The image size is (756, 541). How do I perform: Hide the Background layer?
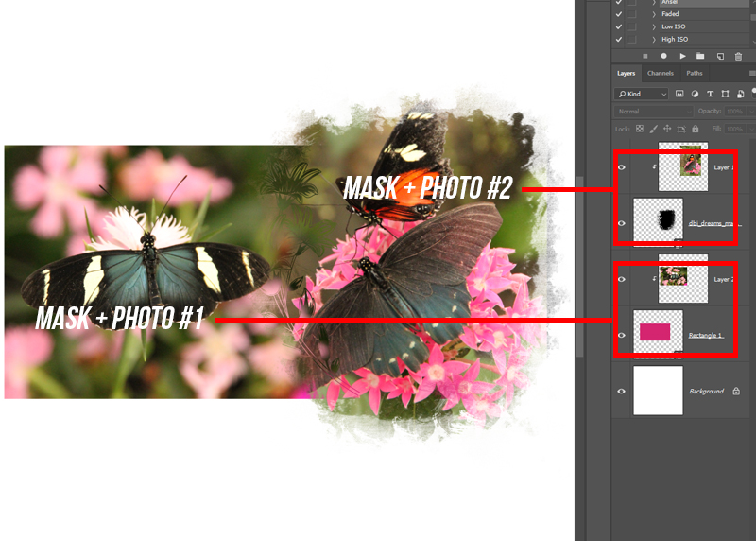click(622, 391)
